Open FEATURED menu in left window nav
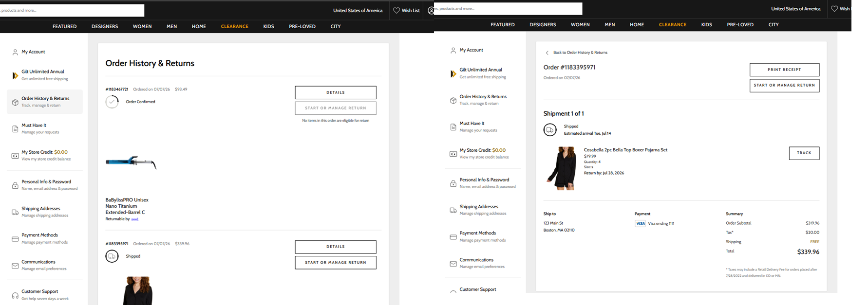Screen dimensions: 868x305 [x=65, y=26]
